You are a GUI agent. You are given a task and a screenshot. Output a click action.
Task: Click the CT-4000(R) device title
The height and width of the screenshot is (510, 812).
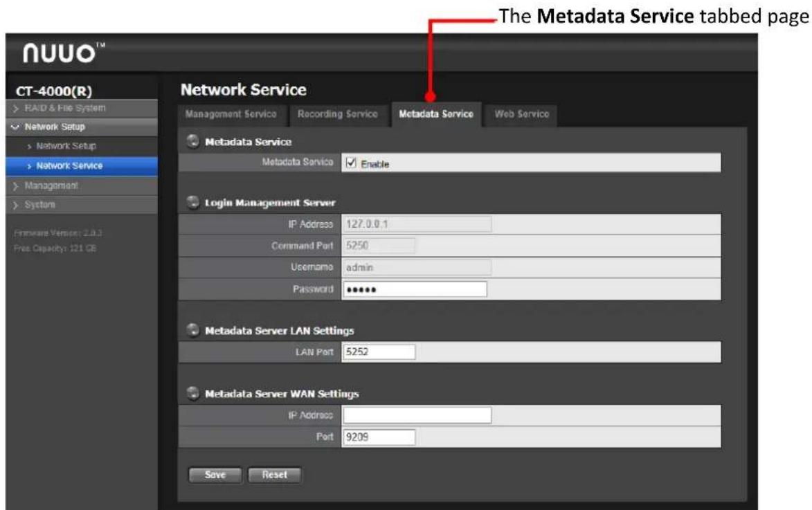54,91
